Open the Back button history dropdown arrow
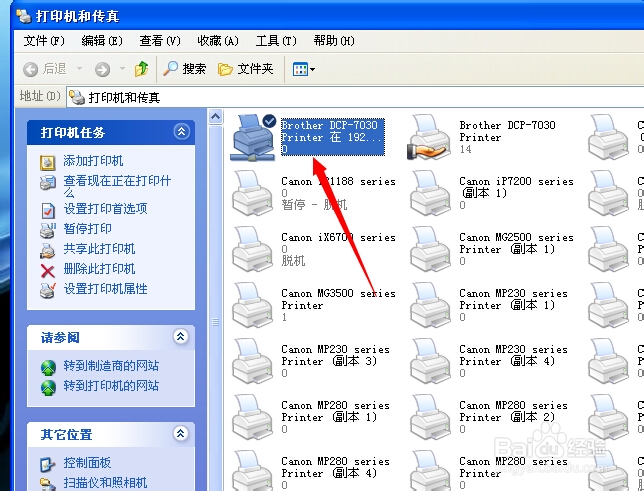The width and height of the screenshot is (644, 491). 79,68
